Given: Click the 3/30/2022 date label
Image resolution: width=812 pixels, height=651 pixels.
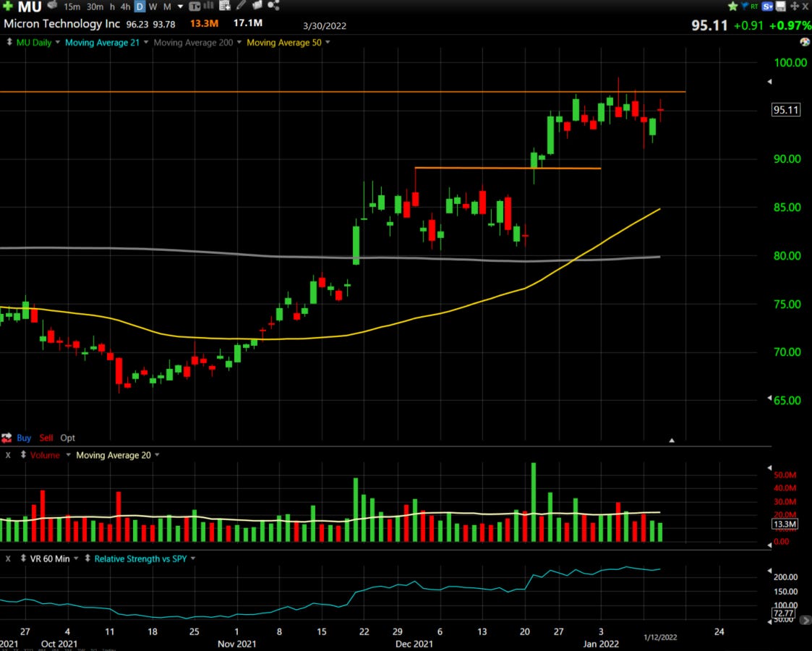Looking at the screenshot, I should tap(325, 26).
